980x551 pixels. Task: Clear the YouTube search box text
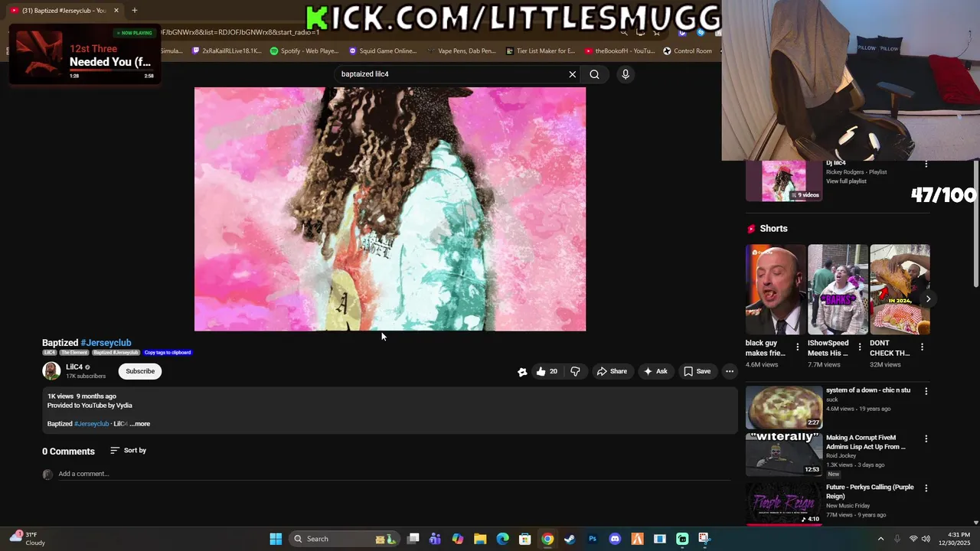[572, 74]
